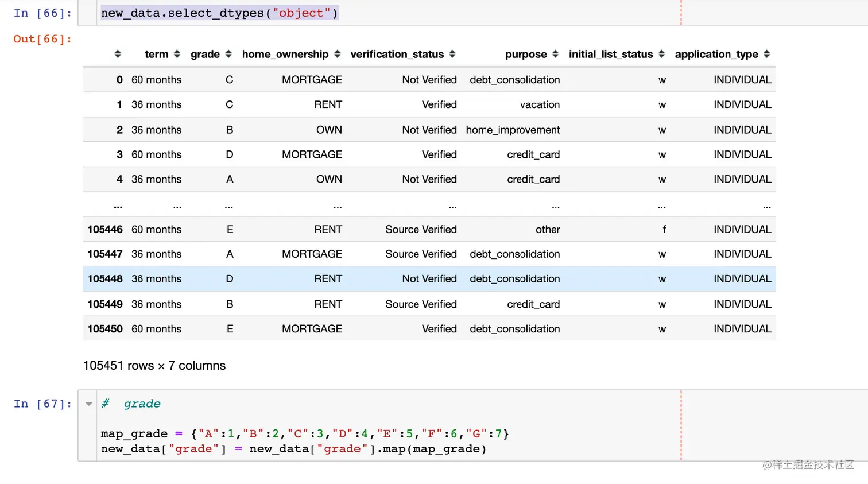
Task: Click 'INDIVIDUAL' cell in row 105449
Action: click(x=742, y=304)
